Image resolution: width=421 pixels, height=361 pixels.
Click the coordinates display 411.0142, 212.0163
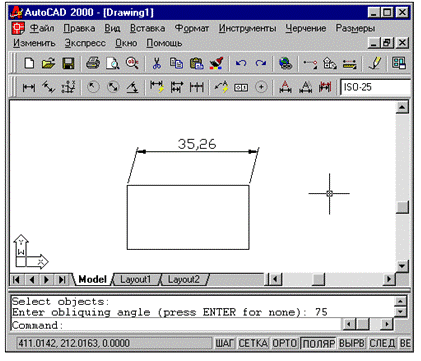(114, 343)
